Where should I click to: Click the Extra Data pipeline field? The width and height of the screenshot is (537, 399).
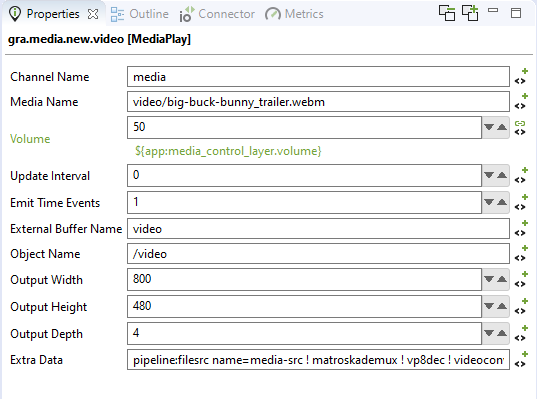point(318,360)
